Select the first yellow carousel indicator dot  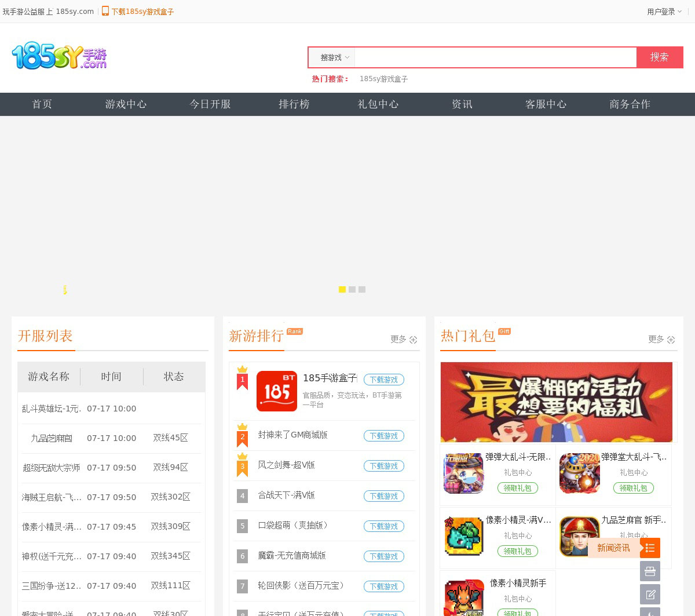click(x=342, y=289)
